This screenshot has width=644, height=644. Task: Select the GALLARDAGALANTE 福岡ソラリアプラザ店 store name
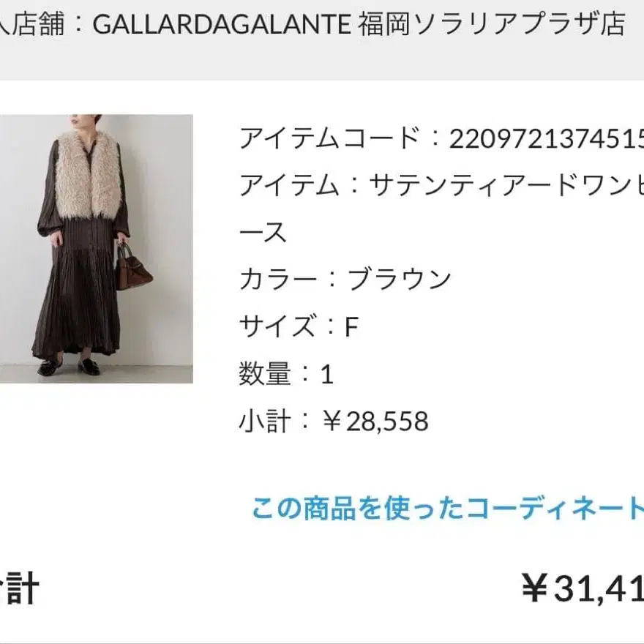(x=359, y=24)
